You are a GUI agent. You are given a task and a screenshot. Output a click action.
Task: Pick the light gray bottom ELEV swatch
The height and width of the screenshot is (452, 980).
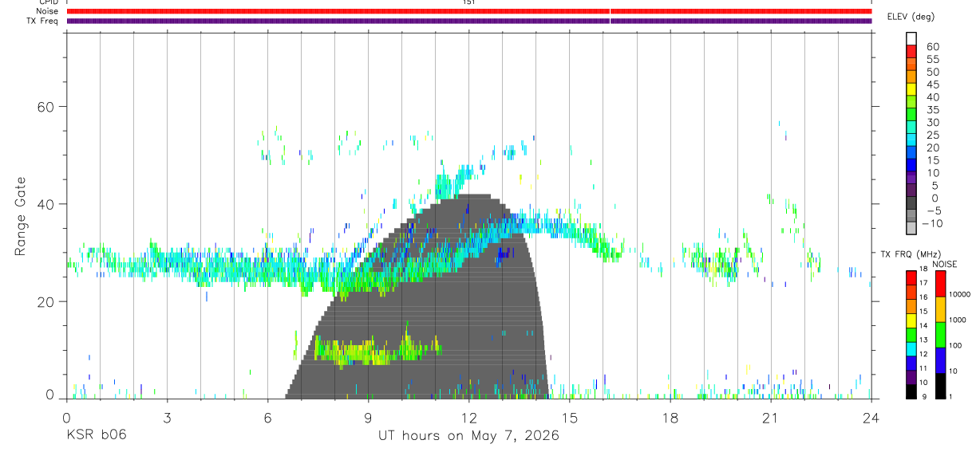[x=911, y=230]
